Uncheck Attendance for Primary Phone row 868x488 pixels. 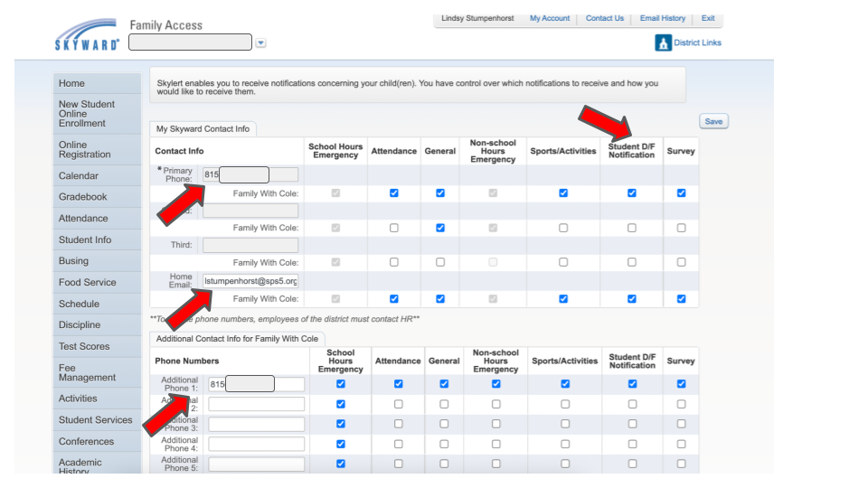[x=393, y=193]
